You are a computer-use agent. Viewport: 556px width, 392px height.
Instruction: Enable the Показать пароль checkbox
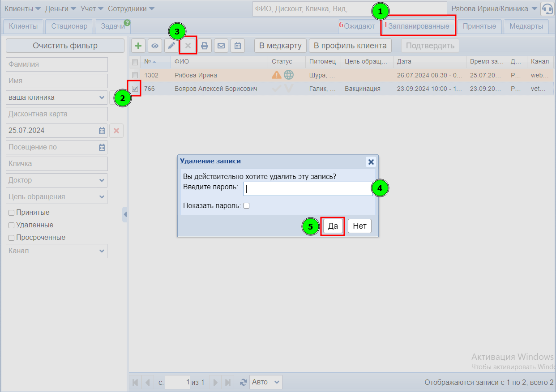[x=246, y=206]
